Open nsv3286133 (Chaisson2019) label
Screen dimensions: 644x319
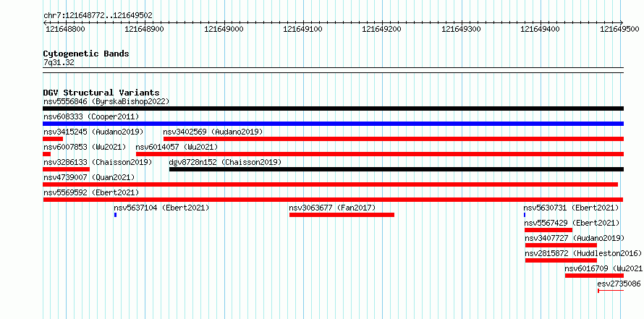coord(98,162)
